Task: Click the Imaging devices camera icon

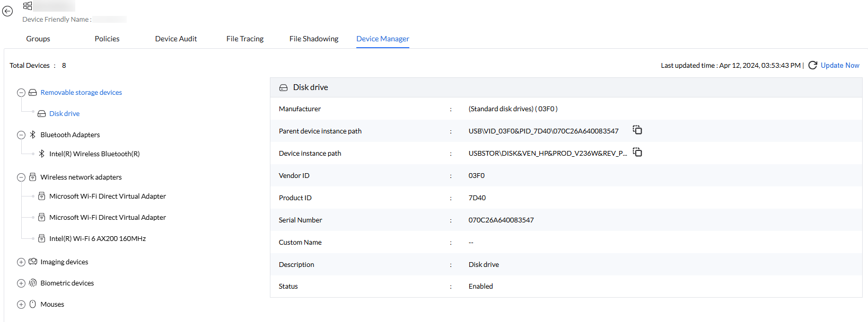Action: pos(33,262)
